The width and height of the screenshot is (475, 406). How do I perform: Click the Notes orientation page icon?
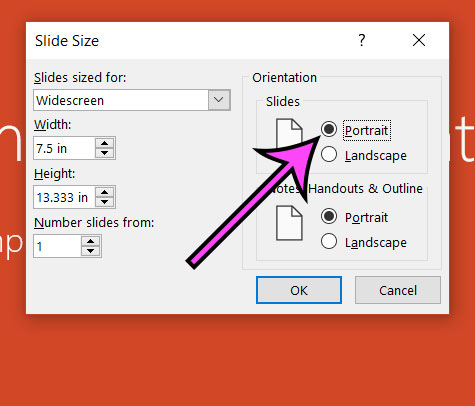coord(289,223)
